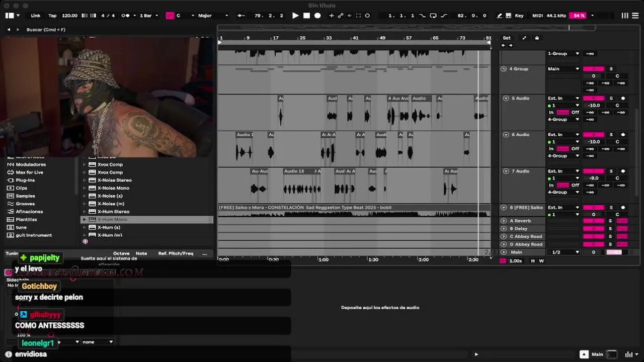Show mixer section via top-right bars icon

625,16
